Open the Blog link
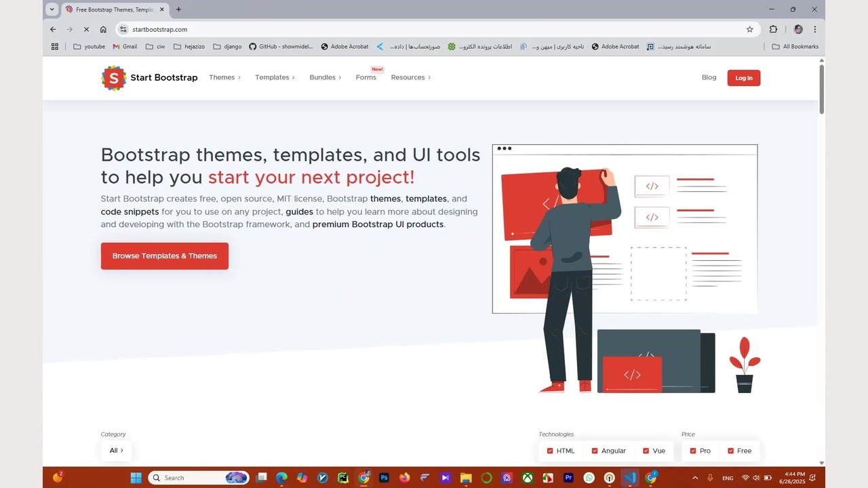Screen dimensions: 868x488 (709, 77)
